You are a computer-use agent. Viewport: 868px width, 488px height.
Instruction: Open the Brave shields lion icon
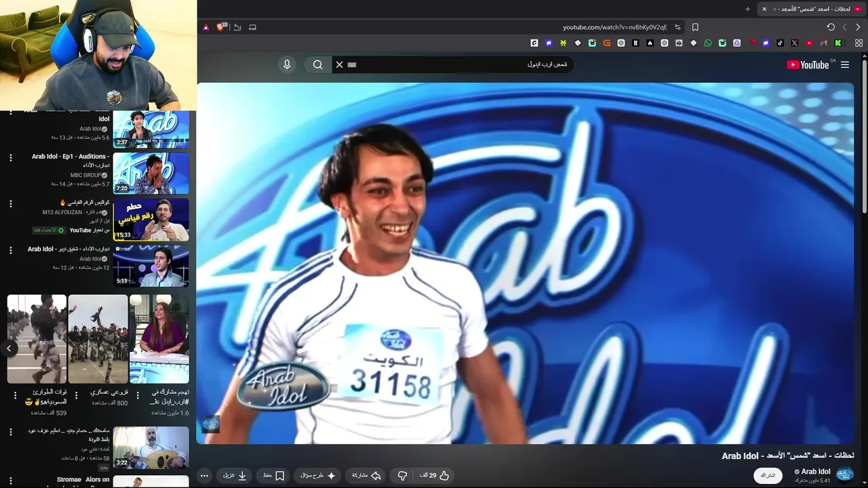tap(221, 27)
